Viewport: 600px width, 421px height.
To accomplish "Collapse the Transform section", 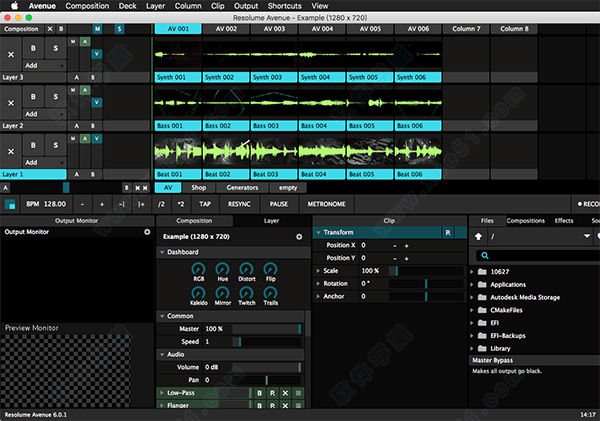I will [318, 232].
